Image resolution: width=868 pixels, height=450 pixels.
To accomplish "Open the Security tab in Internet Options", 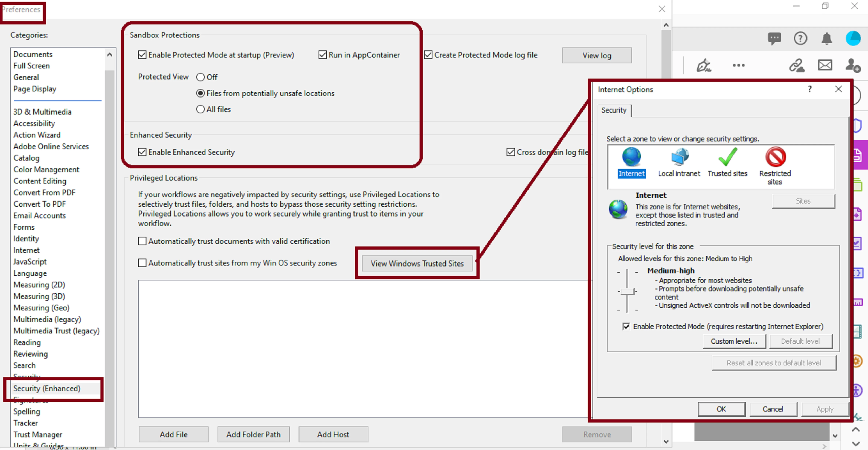I will click(614, 110).
